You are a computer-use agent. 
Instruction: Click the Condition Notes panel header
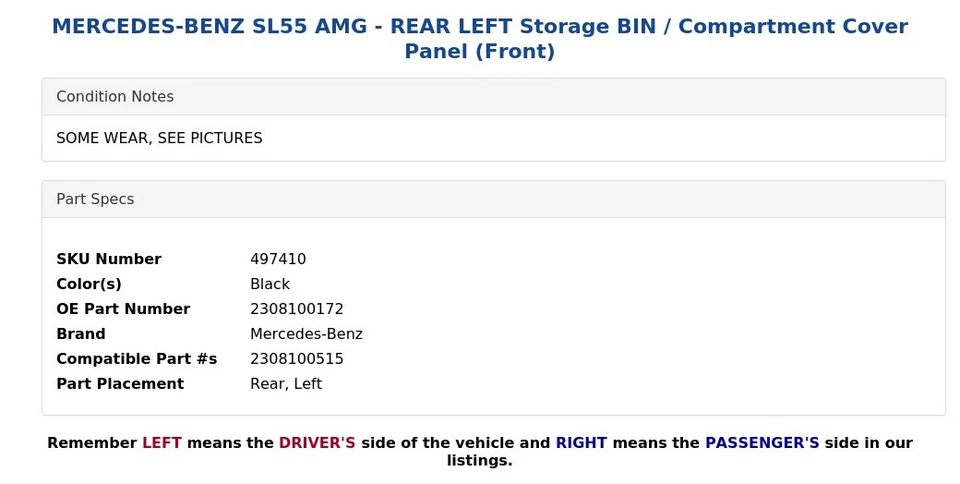(115, 97)
